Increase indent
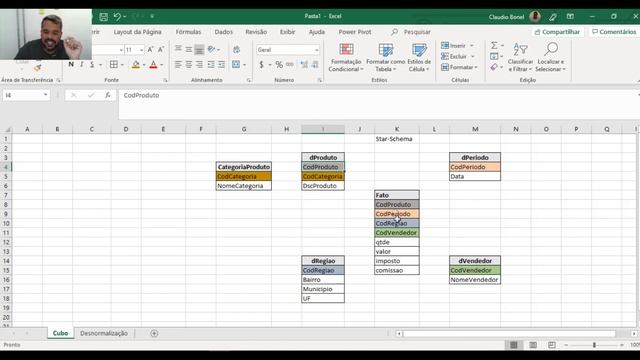The height and width of the screenshot is (360, 640). [221, 64]
